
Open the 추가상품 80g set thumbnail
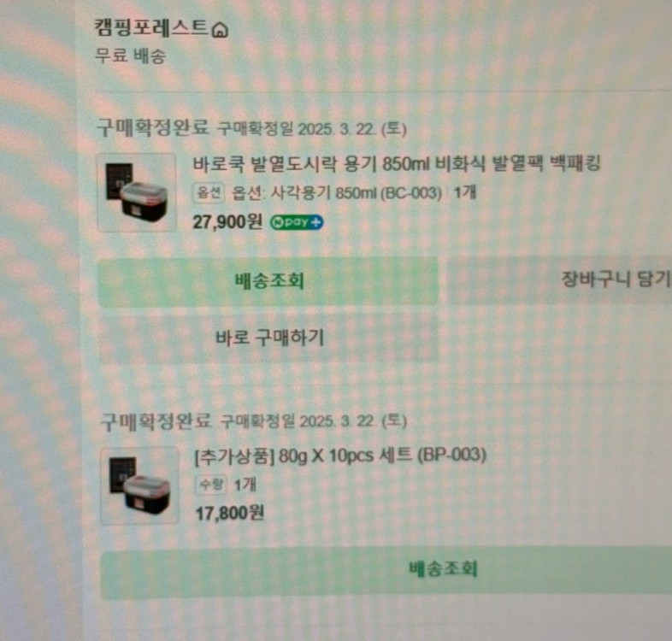pos(139,485)
